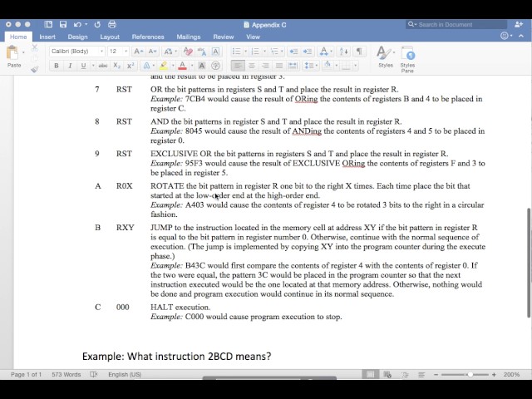Click the character border boxed A icon

[x=215, y=52]
